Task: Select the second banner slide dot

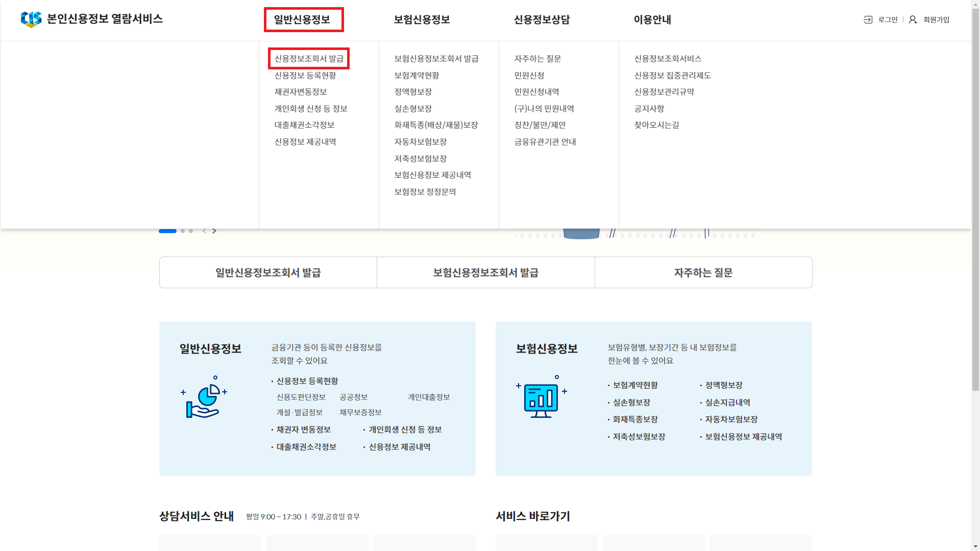Action: coord(183,231)
